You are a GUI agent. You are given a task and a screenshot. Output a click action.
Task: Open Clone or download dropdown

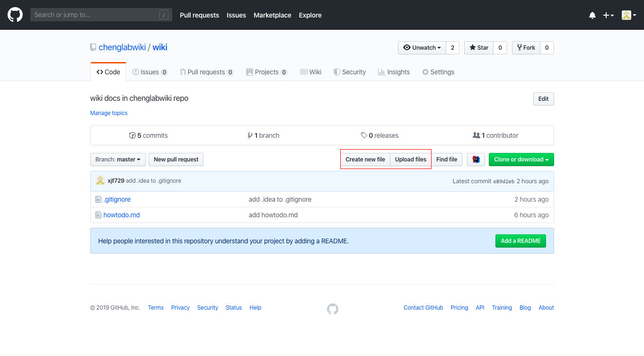coord(521,160)
